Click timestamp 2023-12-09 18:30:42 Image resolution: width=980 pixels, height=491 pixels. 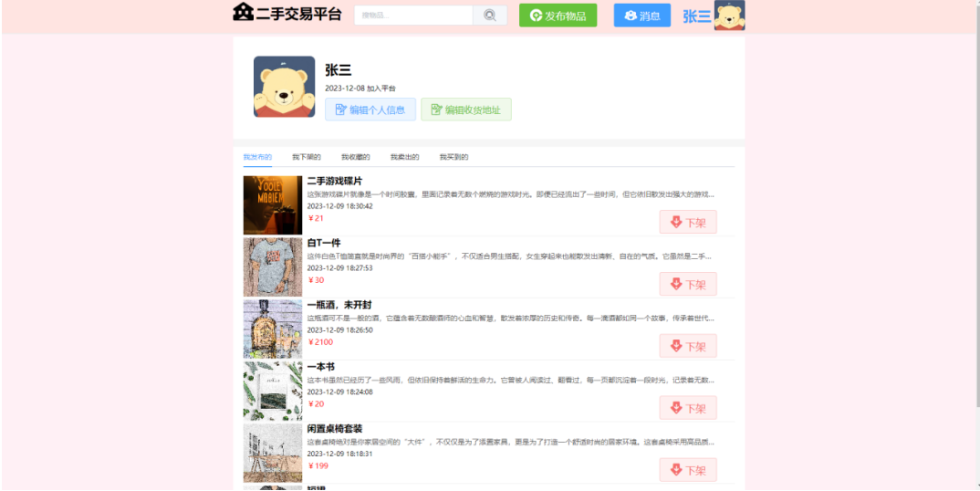[339, 205]
